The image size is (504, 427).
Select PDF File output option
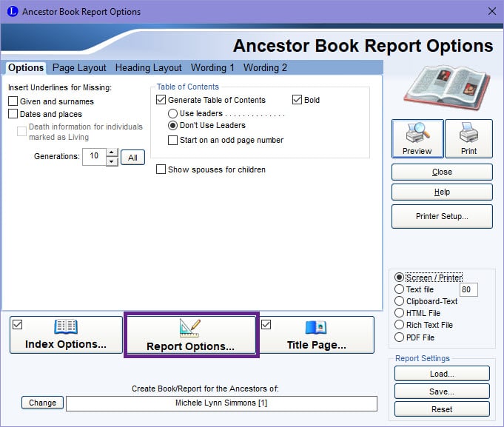coord(399,337)
